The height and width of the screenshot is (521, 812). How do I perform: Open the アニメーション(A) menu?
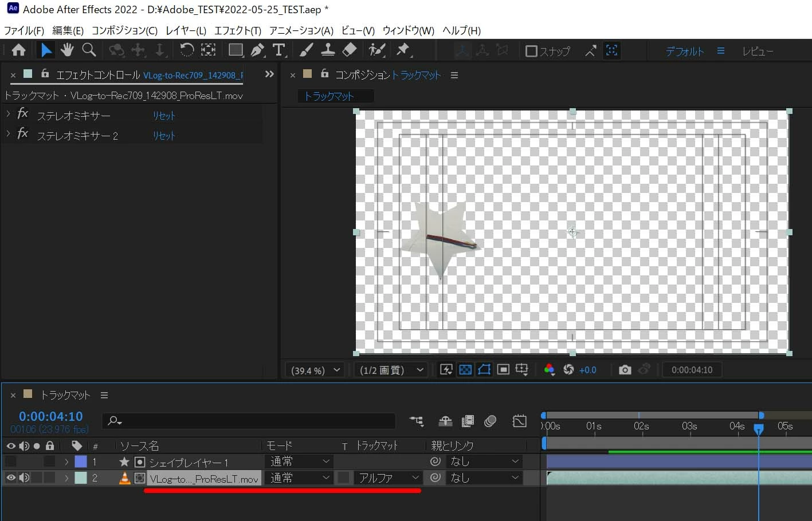coord(301,30)
